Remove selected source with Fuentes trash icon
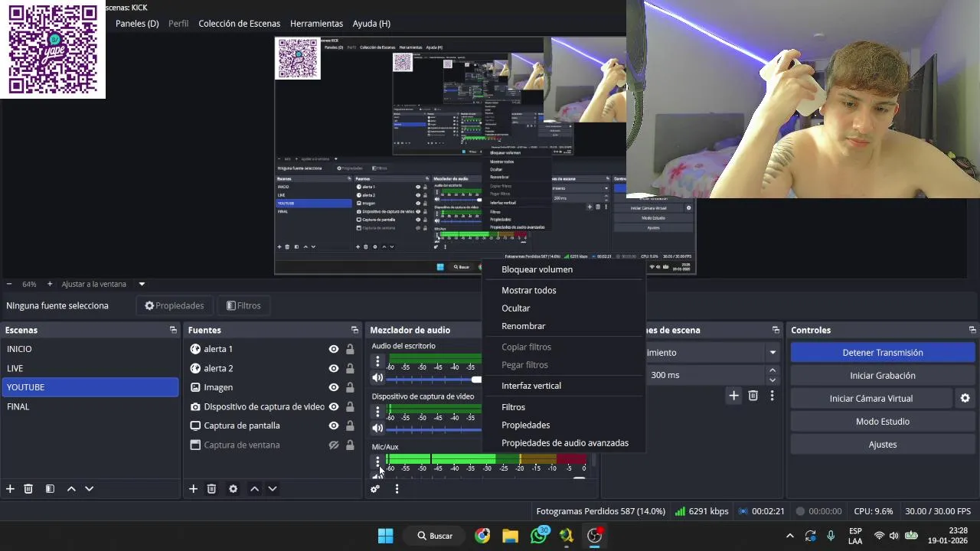The image size is (980, 551). click(211, 489)
